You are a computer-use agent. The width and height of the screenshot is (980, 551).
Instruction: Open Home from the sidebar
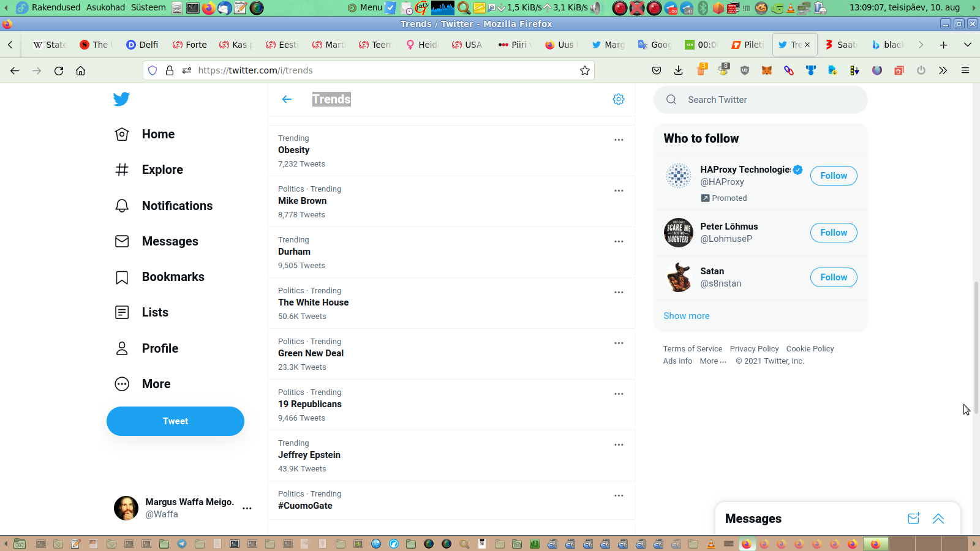click(145, 134)
